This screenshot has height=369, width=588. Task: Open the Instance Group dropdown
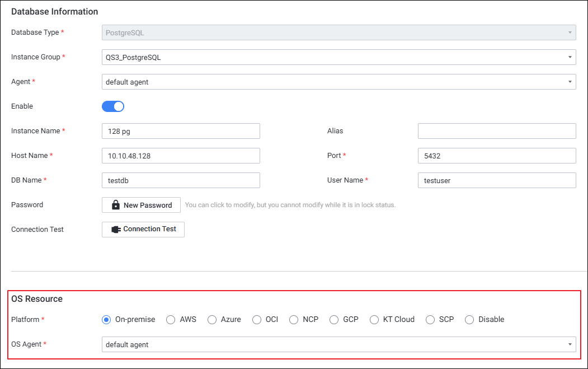tap(338, 57)
